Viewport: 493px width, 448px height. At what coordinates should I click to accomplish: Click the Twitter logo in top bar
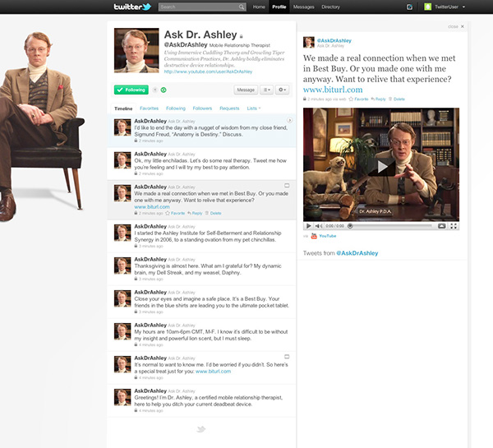[132, 7]
